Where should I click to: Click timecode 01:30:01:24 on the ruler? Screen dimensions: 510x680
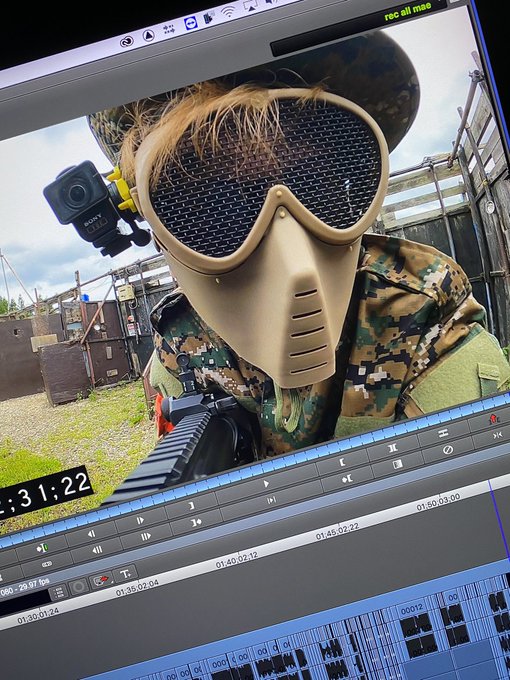[38, 616]
